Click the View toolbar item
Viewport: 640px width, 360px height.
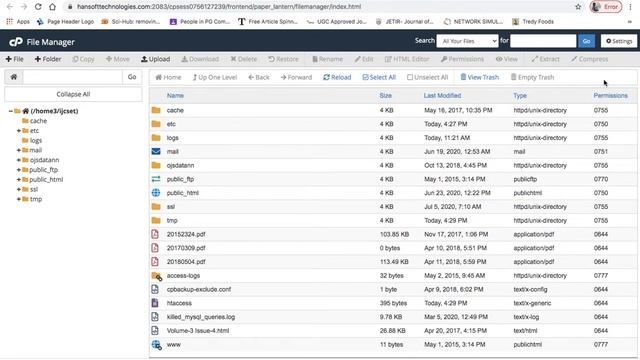pos(507,59)
